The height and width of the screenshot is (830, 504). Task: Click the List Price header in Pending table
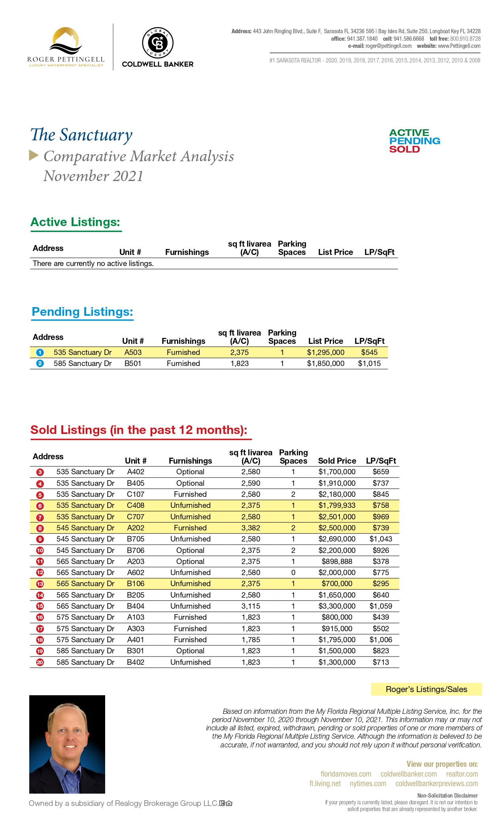pos(326,341)
